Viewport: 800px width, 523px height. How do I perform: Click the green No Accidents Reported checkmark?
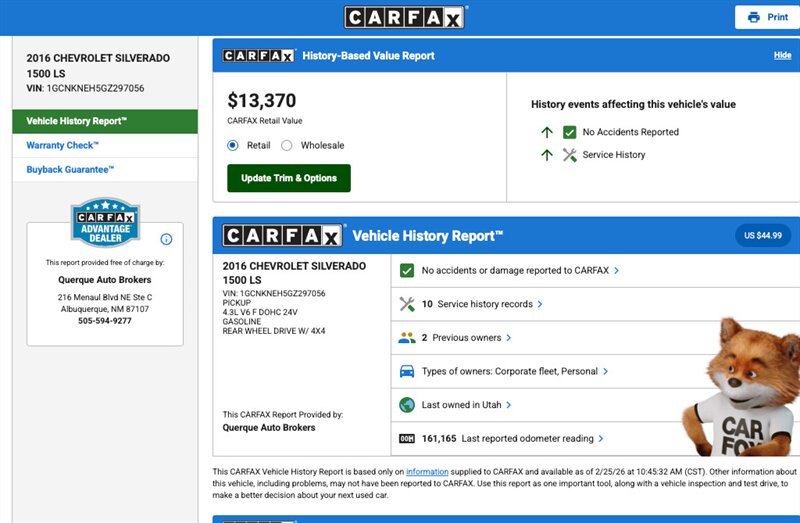(x=570, y=132)
